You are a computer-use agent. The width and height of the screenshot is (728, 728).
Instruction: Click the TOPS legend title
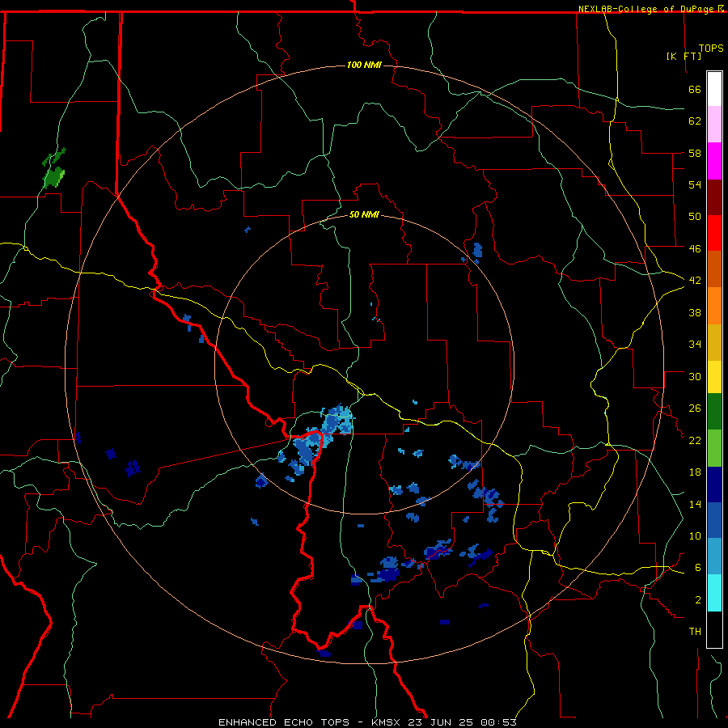[711, 48]
